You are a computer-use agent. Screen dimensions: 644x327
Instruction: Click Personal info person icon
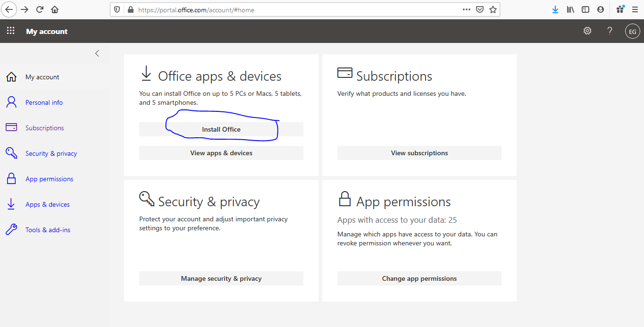coord(11,102)
